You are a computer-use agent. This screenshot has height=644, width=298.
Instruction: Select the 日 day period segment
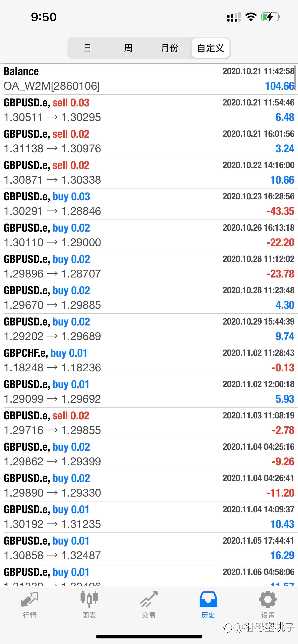point(87,48)
